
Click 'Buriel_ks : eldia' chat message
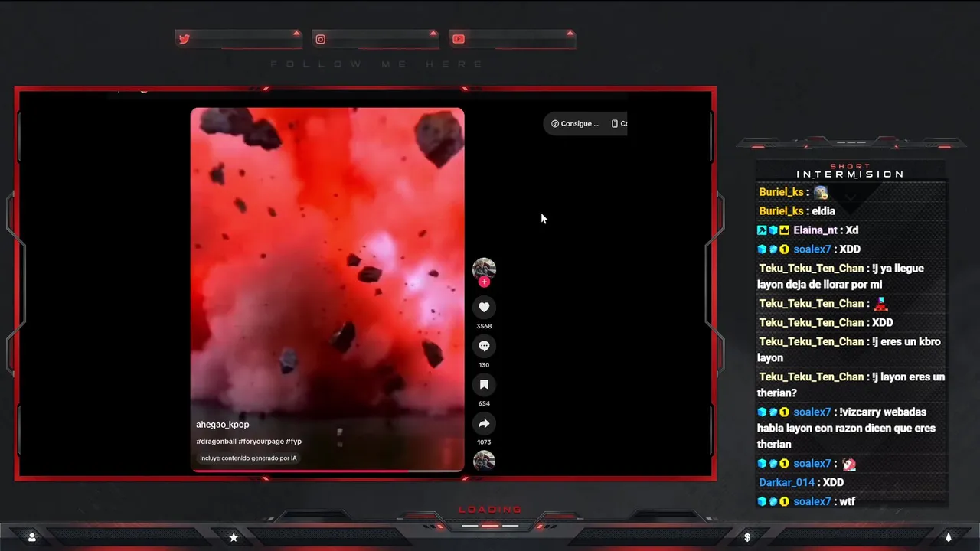(x=797, y=211)
